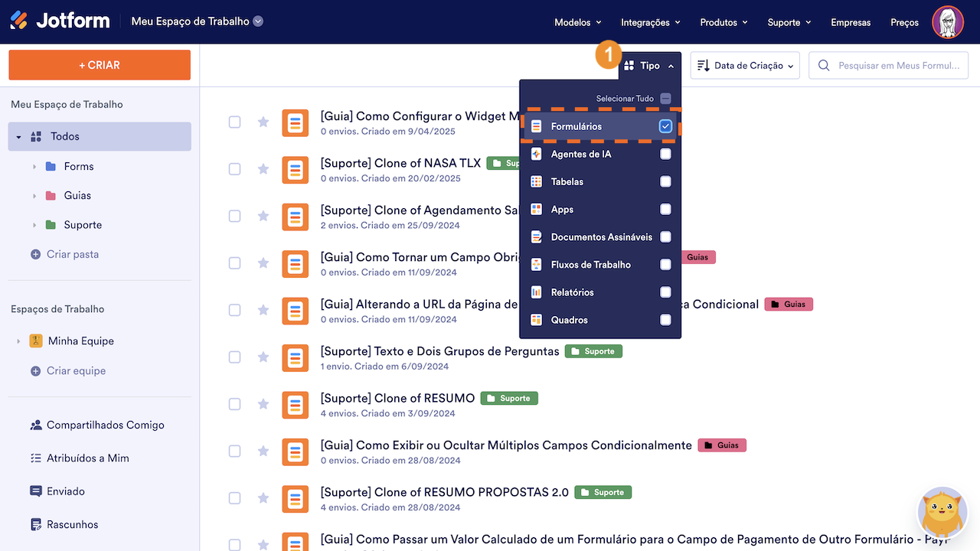Star the Clone of NASA TLX form
This screenshot has width=980, height=551.
coord(263,169)
